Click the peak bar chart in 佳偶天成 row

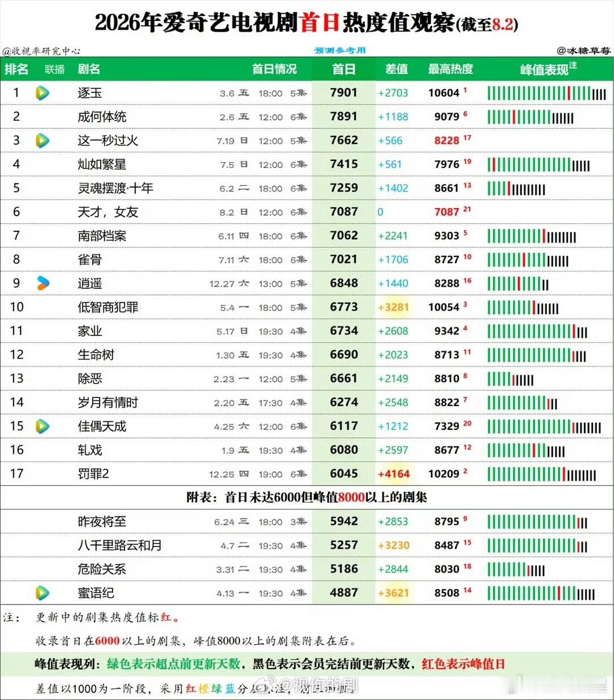point(545,426)
